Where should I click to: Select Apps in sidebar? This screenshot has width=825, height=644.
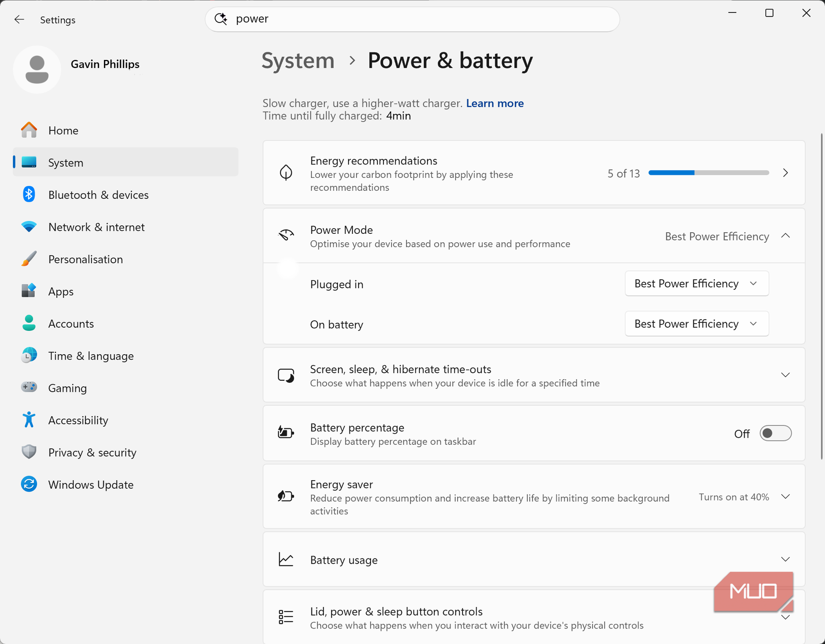pos(125,291)
